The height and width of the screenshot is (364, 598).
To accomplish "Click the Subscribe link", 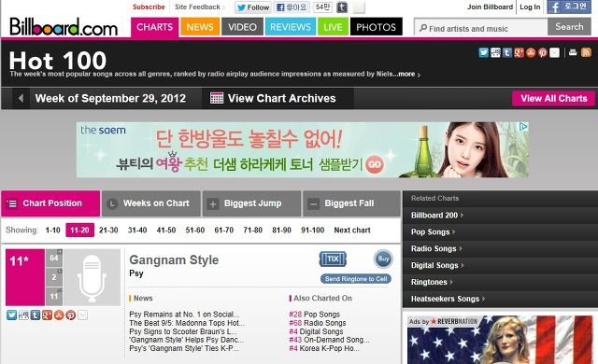I will [149, 7].
